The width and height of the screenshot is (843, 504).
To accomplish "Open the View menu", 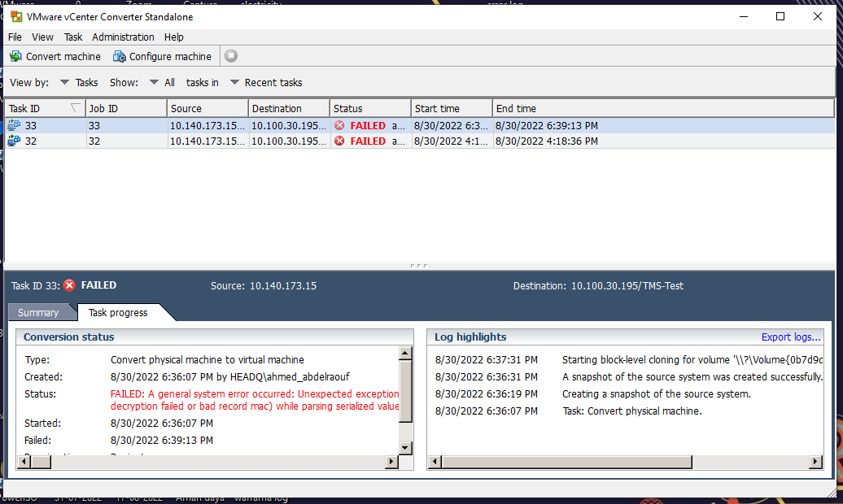I will click(42, 37).
